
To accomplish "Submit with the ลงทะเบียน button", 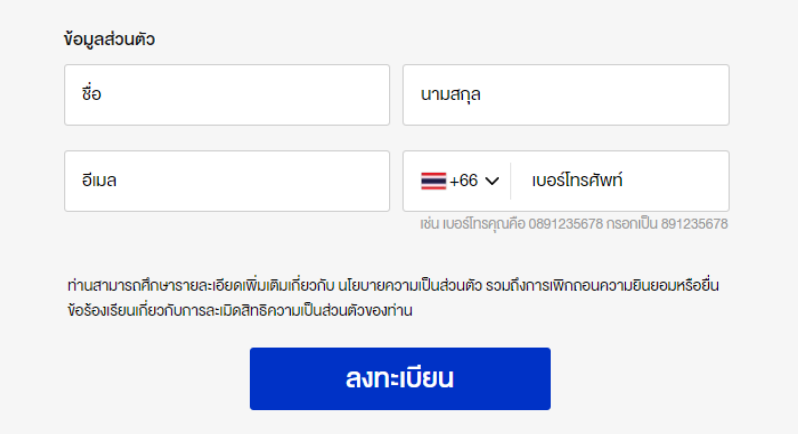I will [x=400, y=379].
